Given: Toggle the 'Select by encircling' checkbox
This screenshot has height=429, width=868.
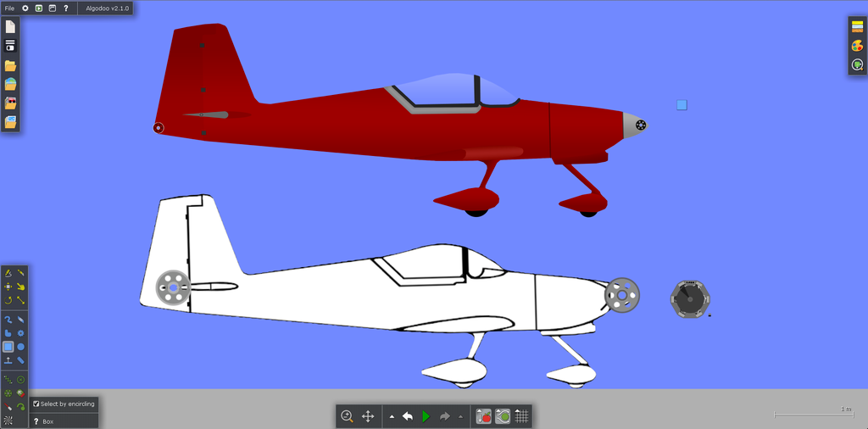Looking at the screenshot, I should (x=36, y=404).
